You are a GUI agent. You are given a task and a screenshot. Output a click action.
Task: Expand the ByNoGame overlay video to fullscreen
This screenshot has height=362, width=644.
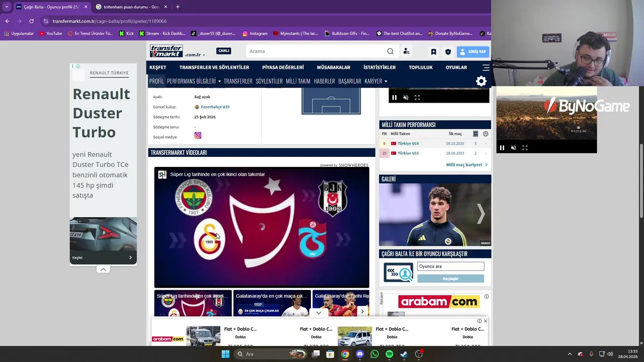point(525,148)
